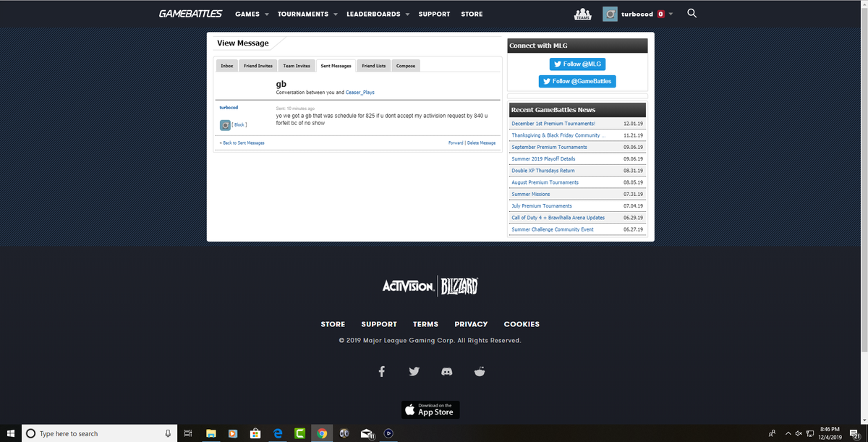Open the Action Center notifications icon
This screenshot has height=442, width=868.
click(854, 433)
